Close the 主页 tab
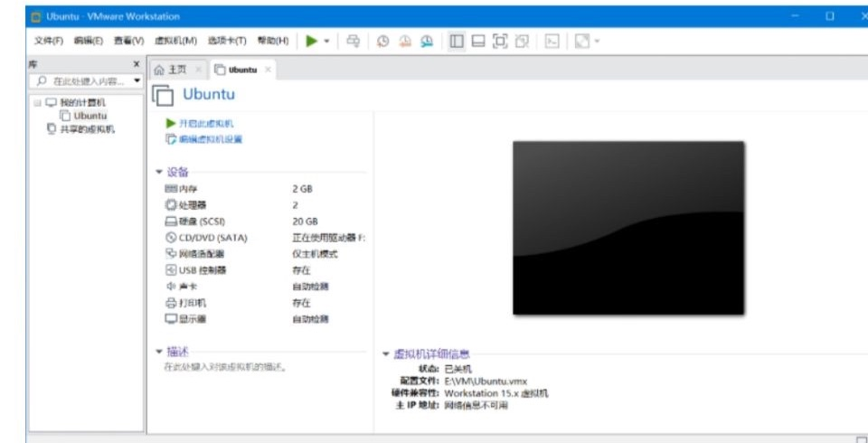Viewport: 868px width, 443px height. [x=198, y=70]
